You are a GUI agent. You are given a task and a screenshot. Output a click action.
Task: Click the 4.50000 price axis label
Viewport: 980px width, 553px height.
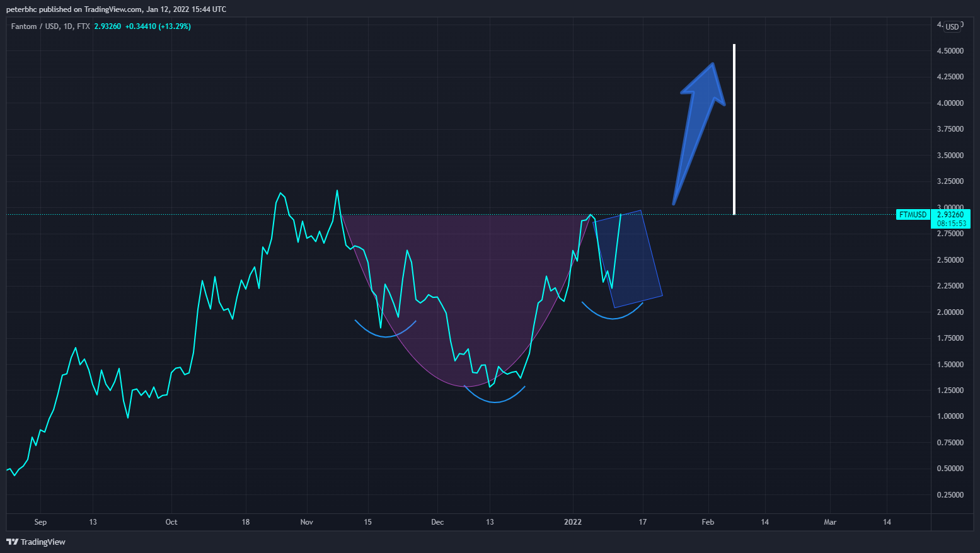pos(950,50)
